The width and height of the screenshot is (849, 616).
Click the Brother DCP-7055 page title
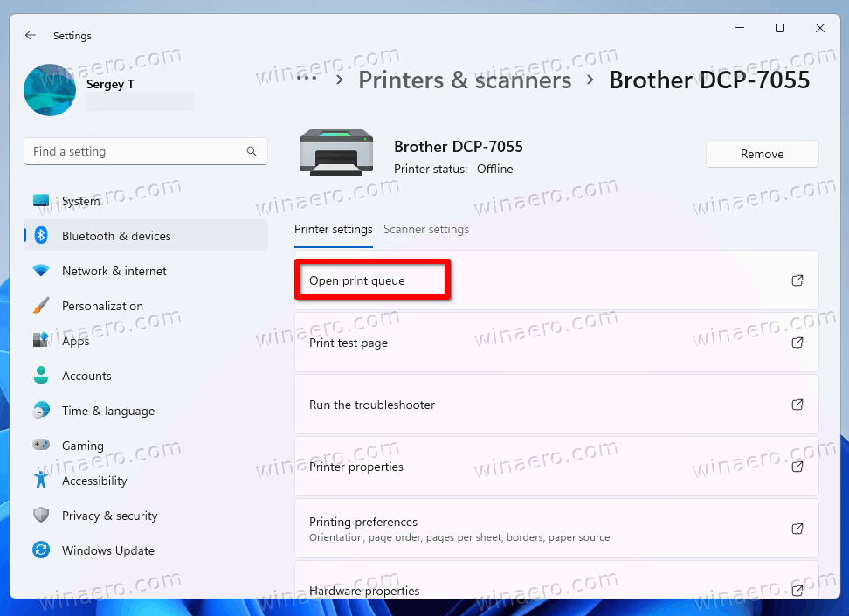pos(709,80)
